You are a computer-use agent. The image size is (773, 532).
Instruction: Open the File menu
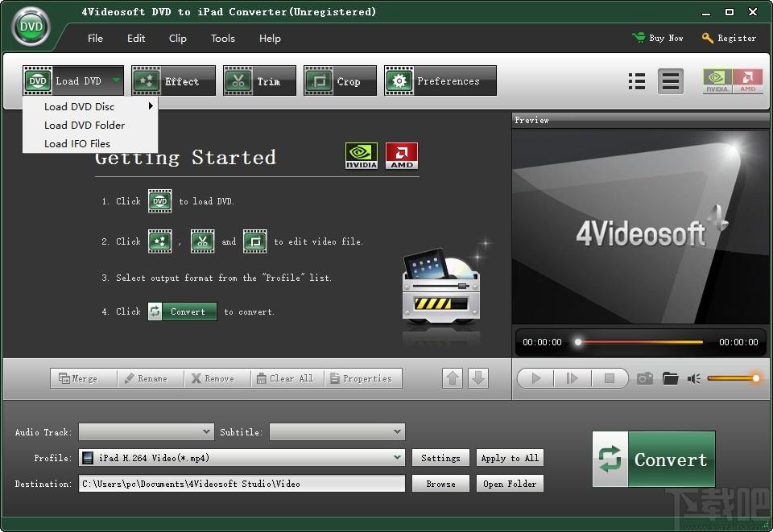95,39
